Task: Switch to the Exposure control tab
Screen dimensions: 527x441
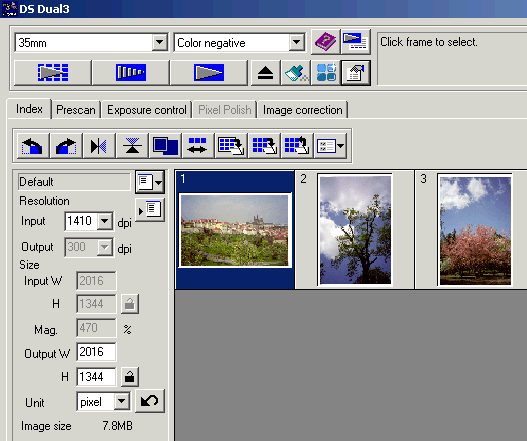Action: [x=147, y=110]
